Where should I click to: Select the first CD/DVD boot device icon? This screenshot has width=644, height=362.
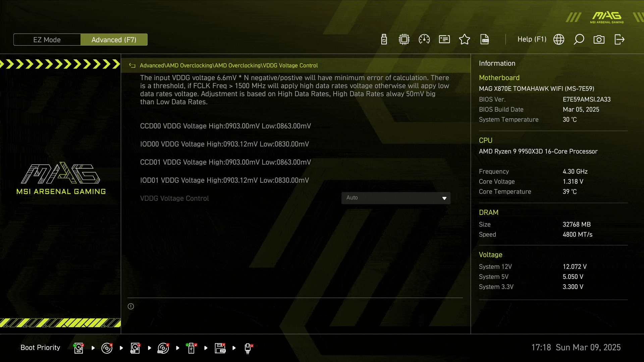pyautogui.click(x=107, y=348)
